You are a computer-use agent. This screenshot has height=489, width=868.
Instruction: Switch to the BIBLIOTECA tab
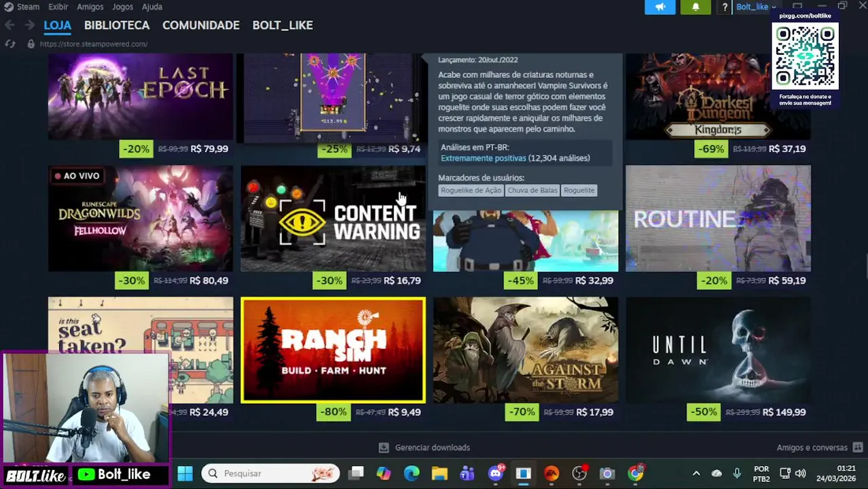pyautogui.click(x=117, y=25)
